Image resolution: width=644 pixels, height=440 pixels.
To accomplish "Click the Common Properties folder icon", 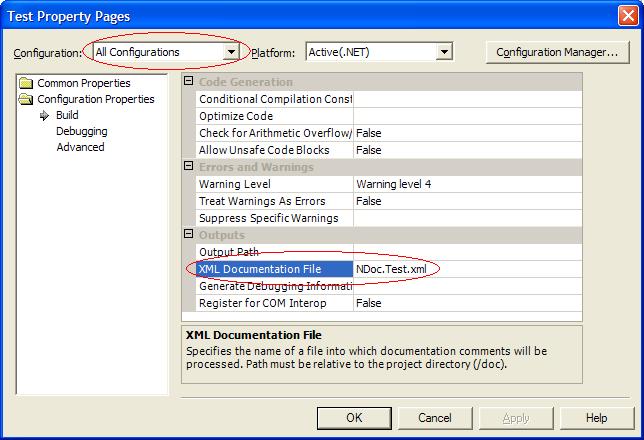I will coord(26,83).
